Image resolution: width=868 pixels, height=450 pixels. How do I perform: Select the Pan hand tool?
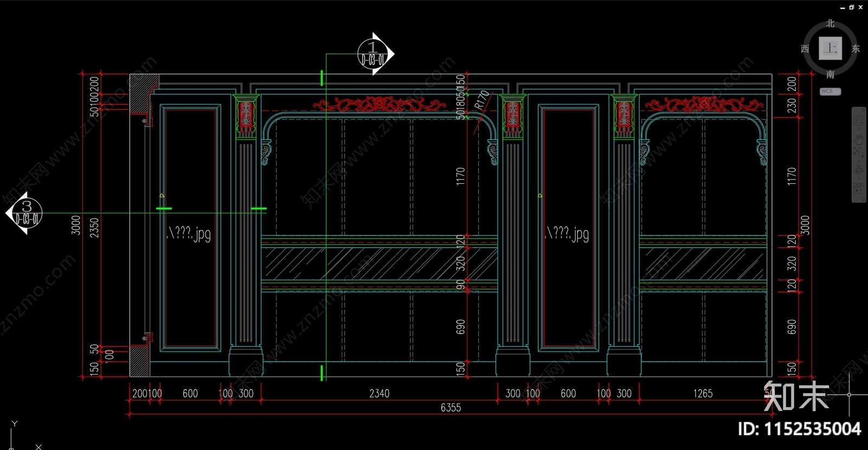[859, 138]
